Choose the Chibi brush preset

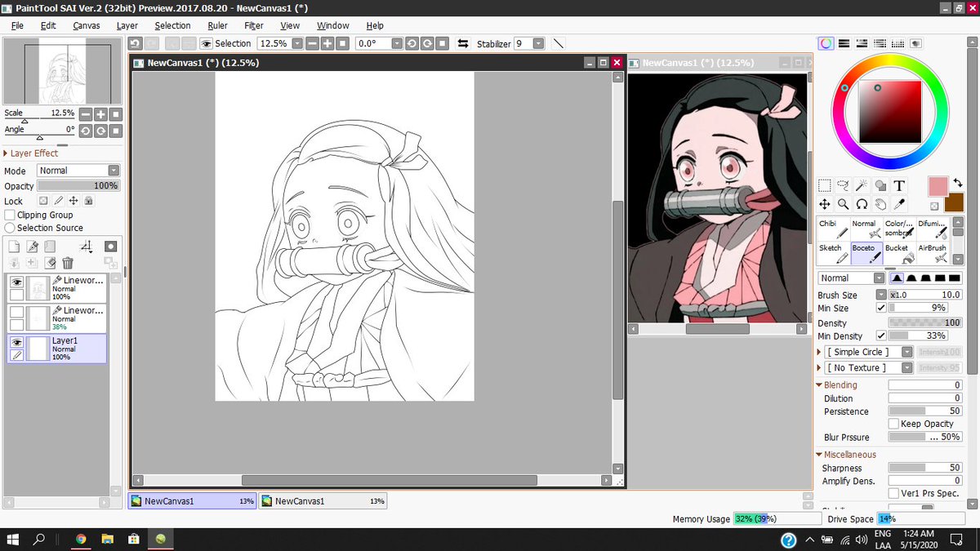coord(833,229)
